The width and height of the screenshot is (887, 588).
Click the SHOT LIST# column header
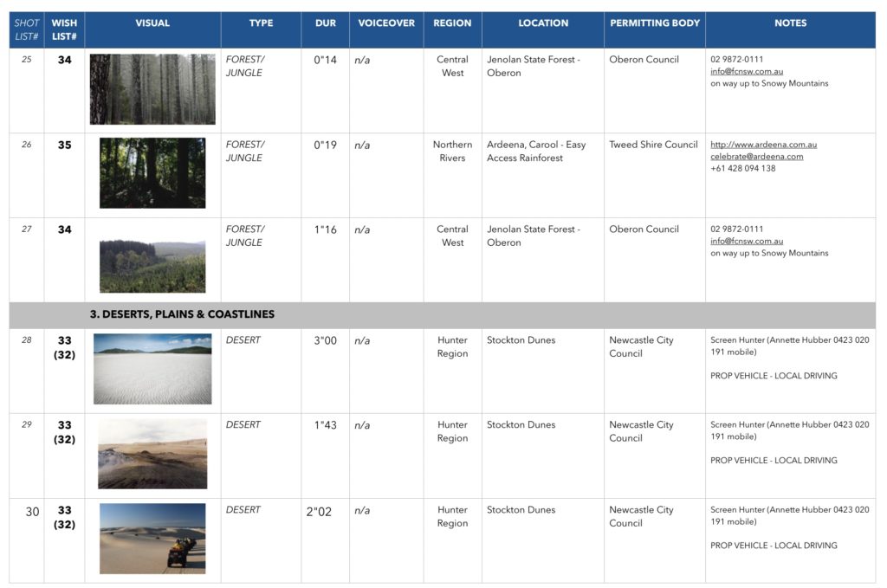tap(27, 29)
